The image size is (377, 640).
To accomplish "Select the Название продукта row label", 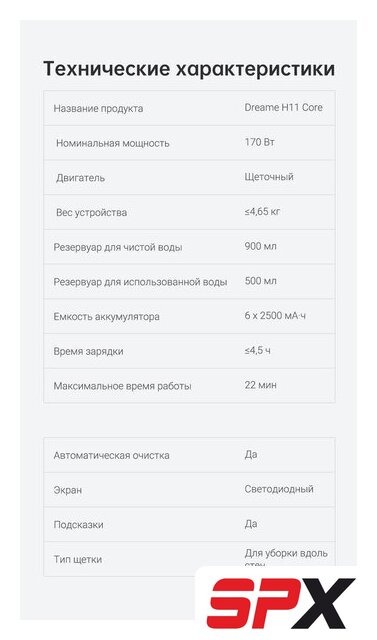I will [x=98, y=109].
